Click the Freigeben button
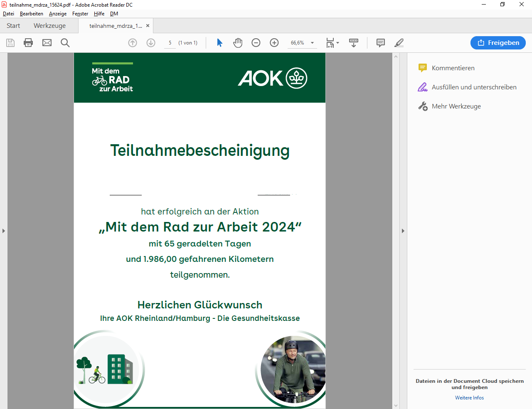 click(498, 43)
